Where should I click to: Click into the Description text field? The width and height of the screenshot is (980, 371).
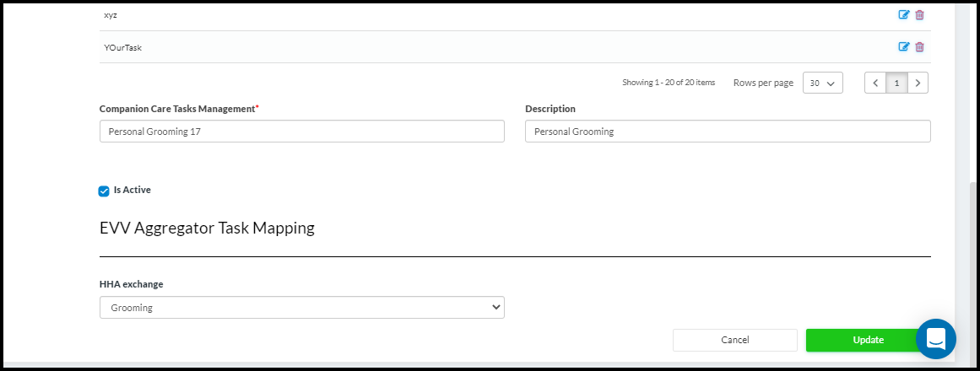tap(727, 132)
